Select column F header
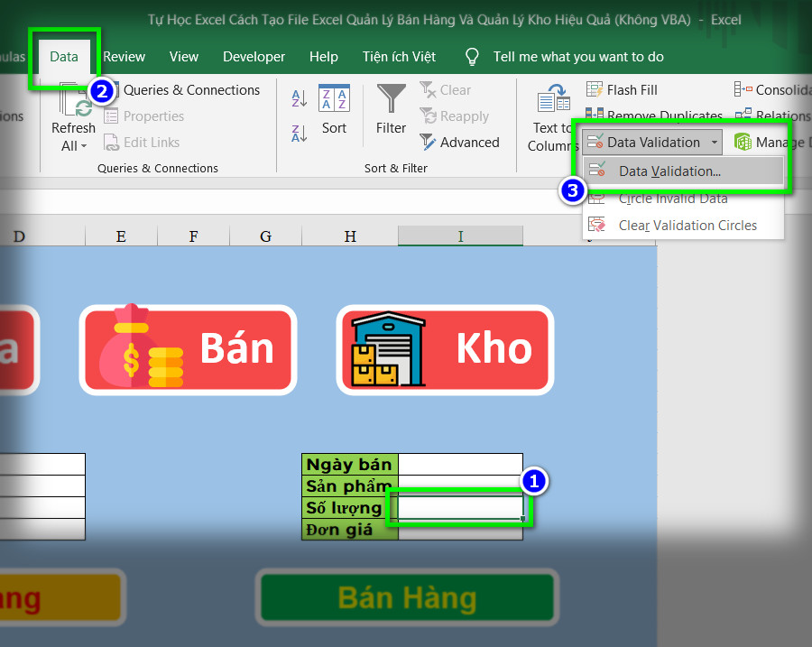The height and width of the screenshot is (647, 812). click(x=193, y=236)
